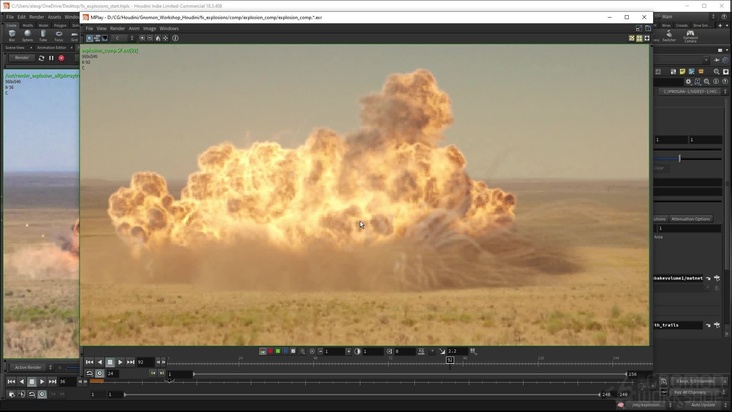Open the Animation Editor pane tab dropdown
This screenshot has width=732, height=412.
coord(71,48)
